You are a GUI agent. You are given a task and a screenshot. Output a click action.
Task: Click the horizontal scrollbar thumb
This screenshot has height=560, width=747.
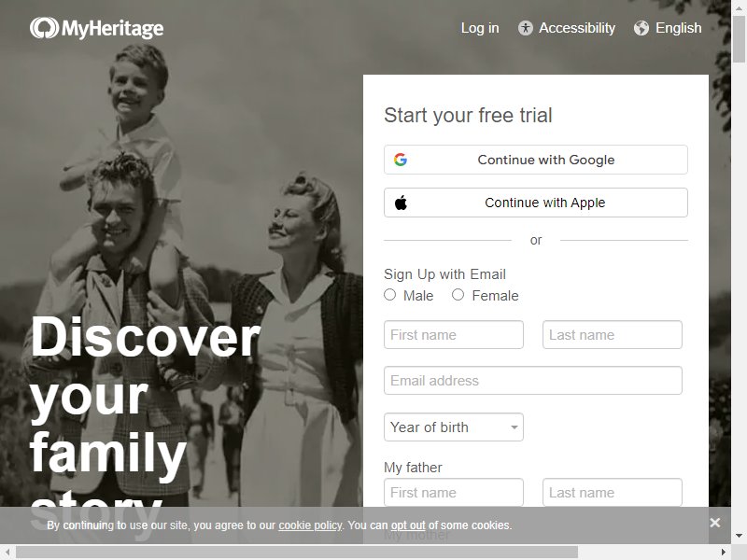pyautogui.click(x=297, y=553)
